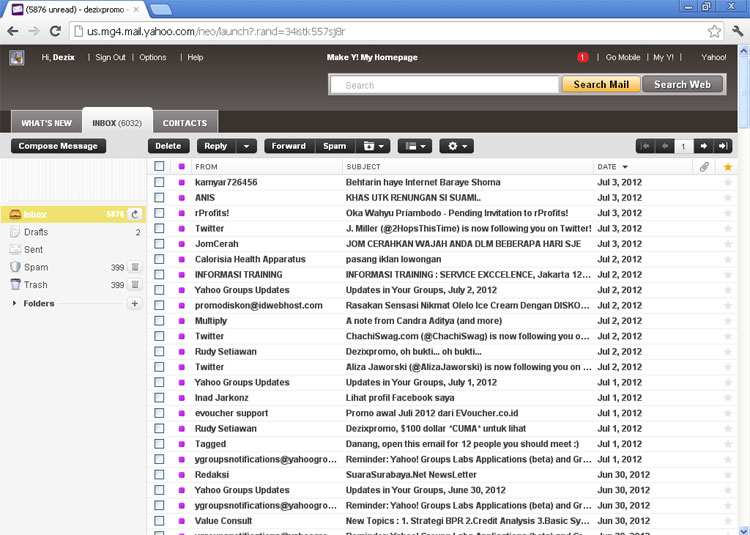Screen dimensions: 750x535
Task: Switch to the Inbox (6032) tab
Action: point(117,123)
